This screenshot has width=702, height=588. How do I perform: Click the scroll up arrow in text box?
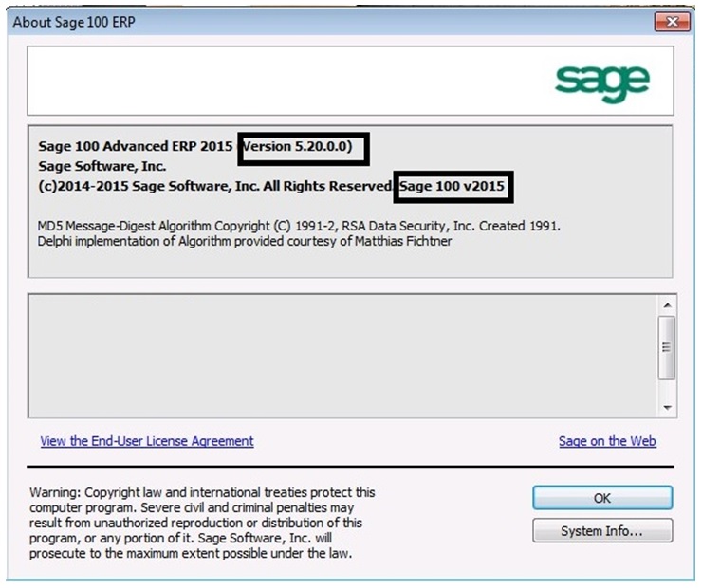(667, 305)
